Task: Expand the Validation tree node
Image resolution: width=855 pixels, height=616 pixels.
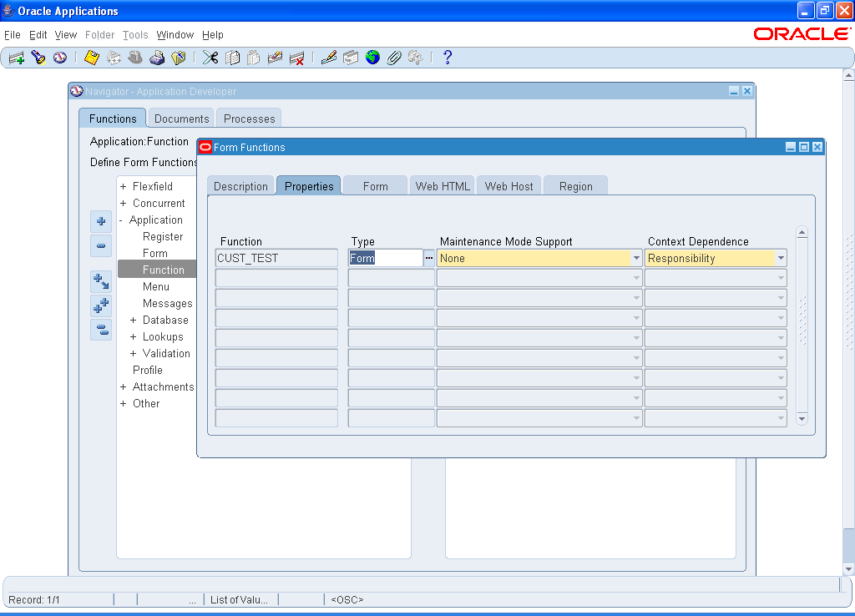Action: click(133, 354)
